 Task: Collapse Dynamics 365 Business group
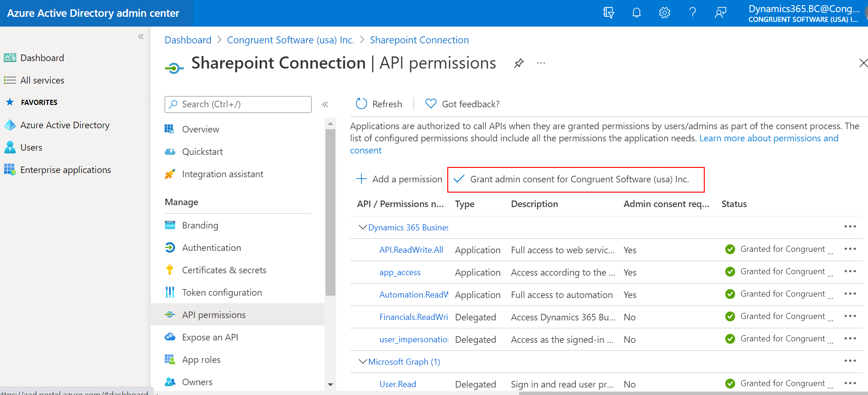pyautogui.click(x=362, y=227)
